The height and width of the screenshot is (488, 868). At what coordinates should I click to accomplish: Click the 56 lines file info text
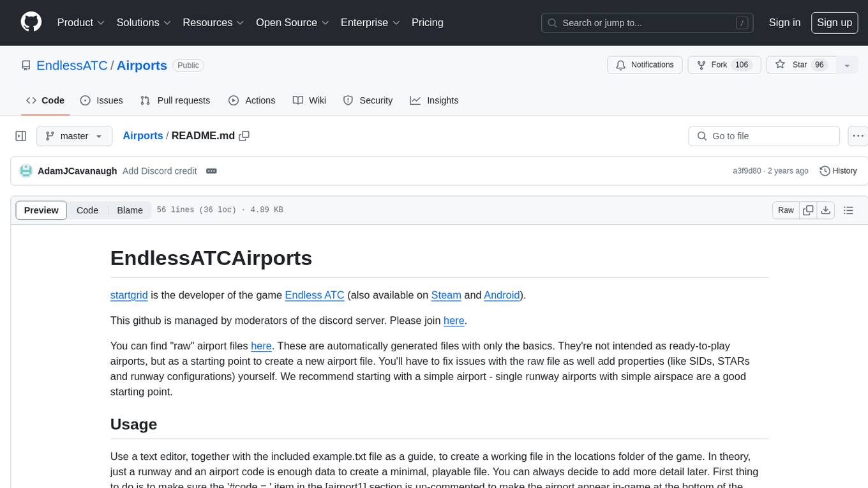220,210
